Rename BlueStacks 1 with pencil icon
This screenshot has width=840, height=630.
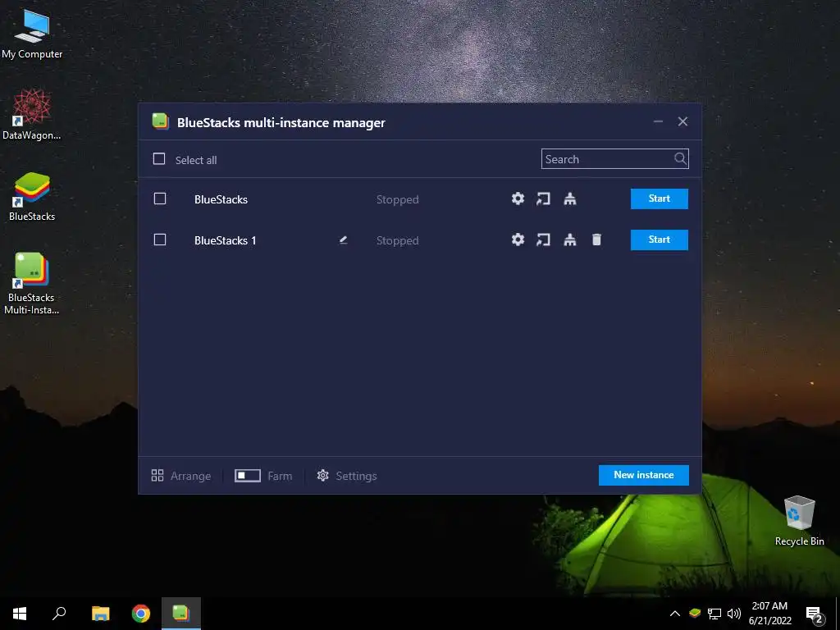[x=344, y=240]
